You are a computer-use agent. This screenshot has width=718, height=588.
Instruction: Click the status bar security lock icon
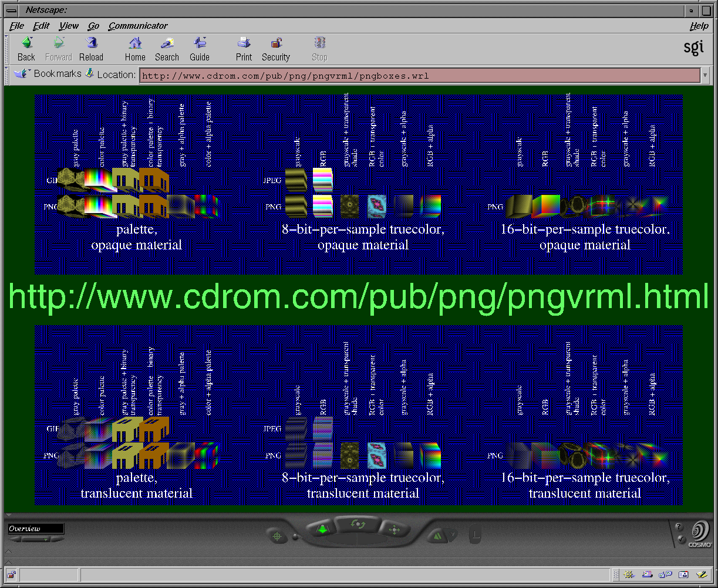point(11,575)
